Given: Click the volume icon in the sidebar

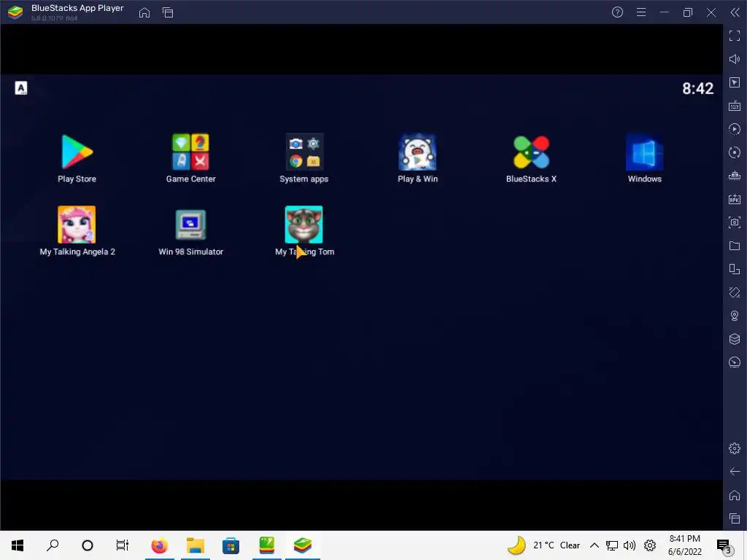Looking at the screenshot, I should [x=735, y=58].
